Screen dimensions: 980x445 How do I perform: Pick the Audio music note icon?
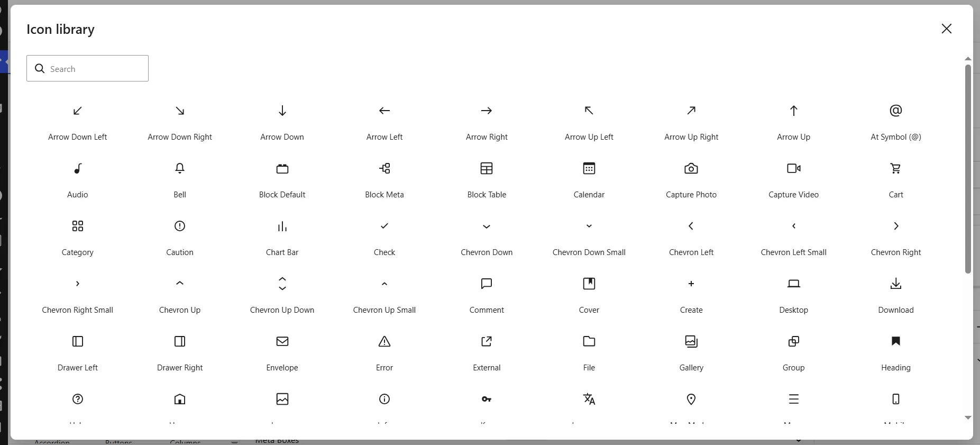(78, 168)
